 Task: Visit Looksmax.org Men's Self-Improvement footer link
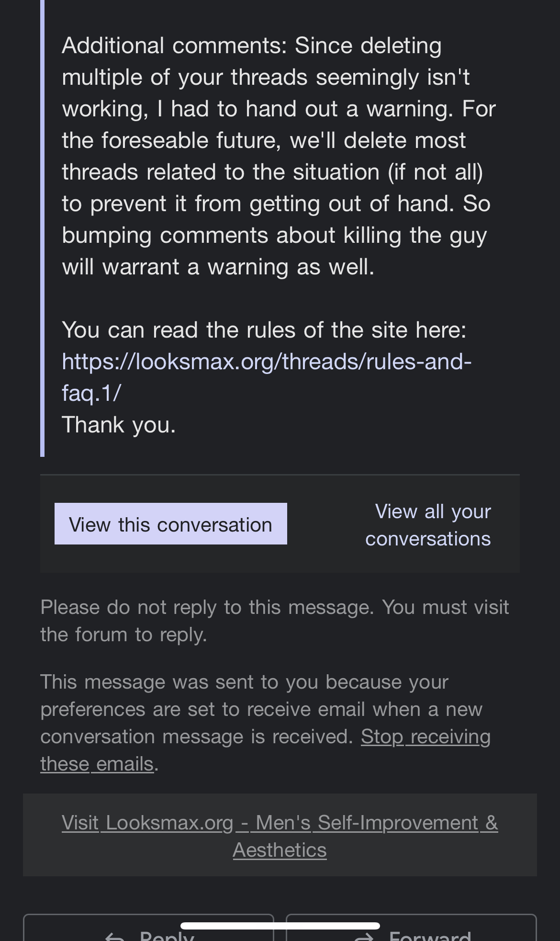280,836
